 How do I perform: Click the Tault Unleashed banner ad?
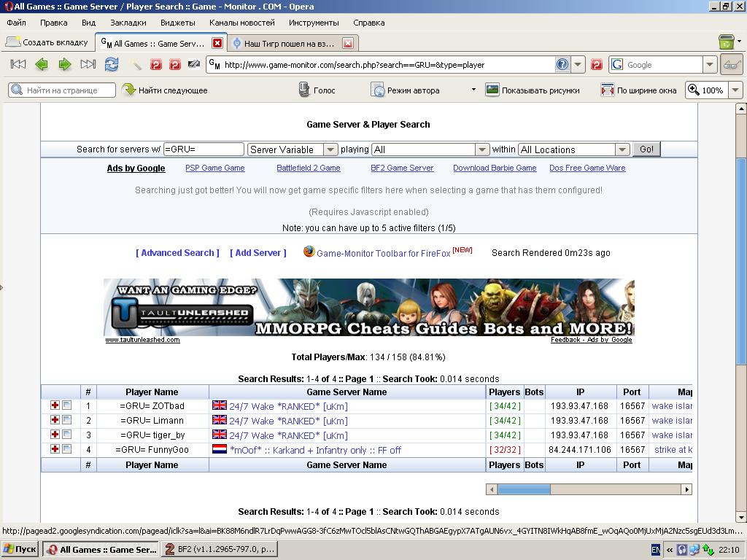pos(368,308)
